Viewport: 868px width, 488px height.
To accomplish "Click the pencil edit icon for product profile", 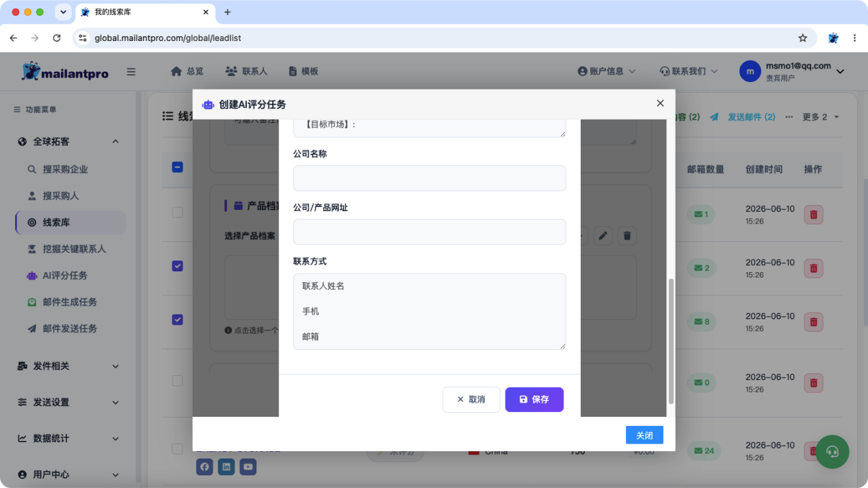I will click(603, 236).
